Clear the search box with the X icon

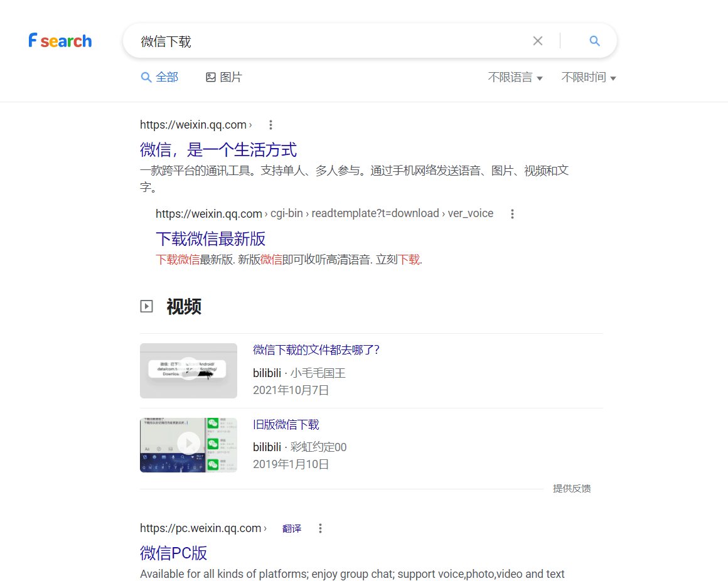coord(538,41)
